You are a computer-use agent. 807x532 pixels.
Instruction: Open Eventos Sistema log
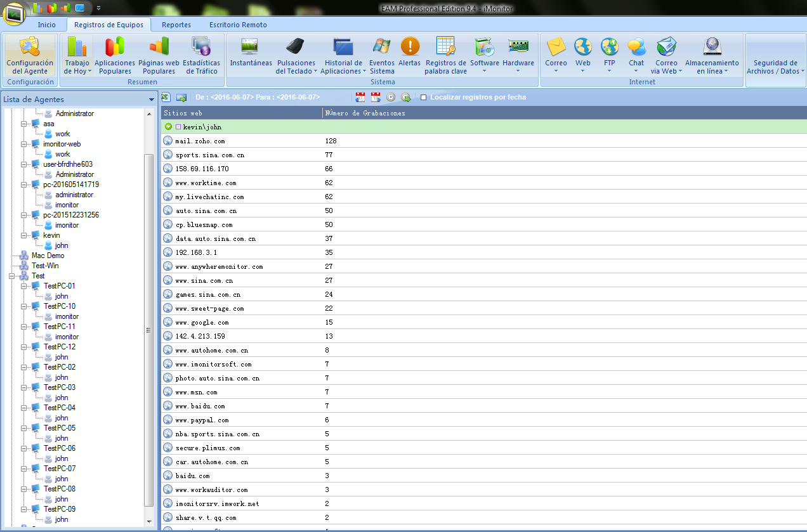click(x=382, y=56)
